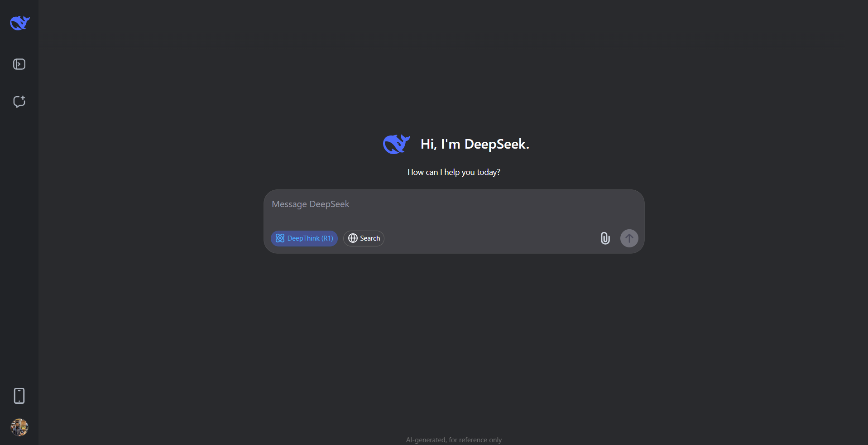The image size is (868, 445).
Task: Start a new chat with plus bubble icon
Action: pyautogui.click(x=19, y=102)
